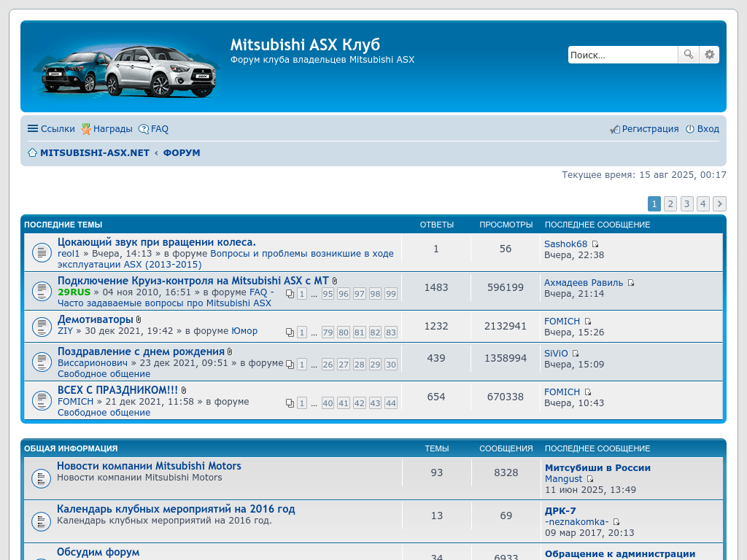Focus the Поиск search field
This screenshot has width=747, height=560.
pos(623,55)
